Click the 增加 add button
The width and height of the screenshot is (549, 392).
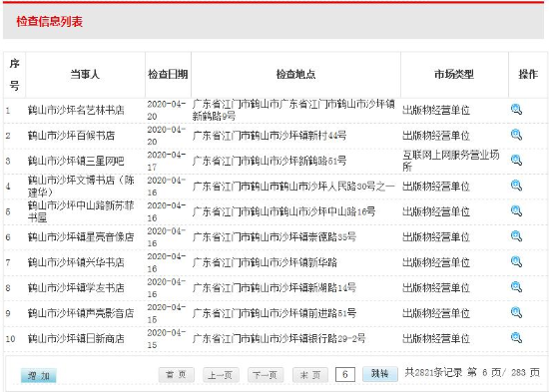[x=39, y=376]
